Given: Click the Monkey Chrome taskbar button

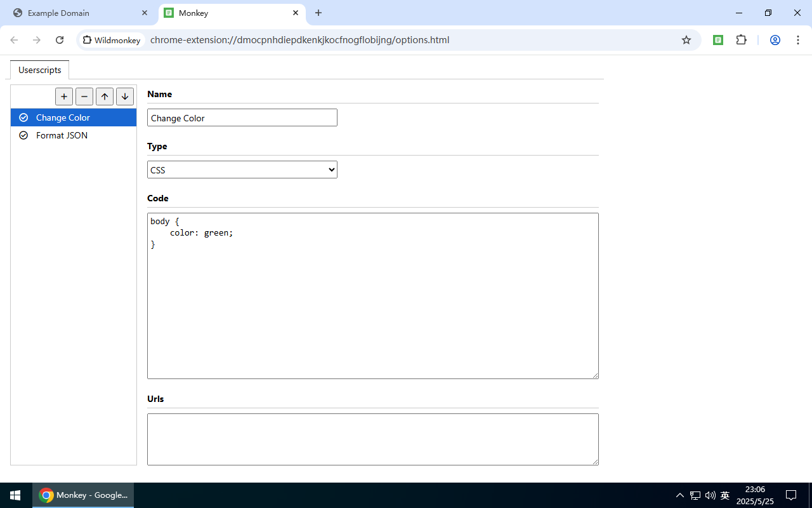Looking at the screenshot, I should pos(83,495).
